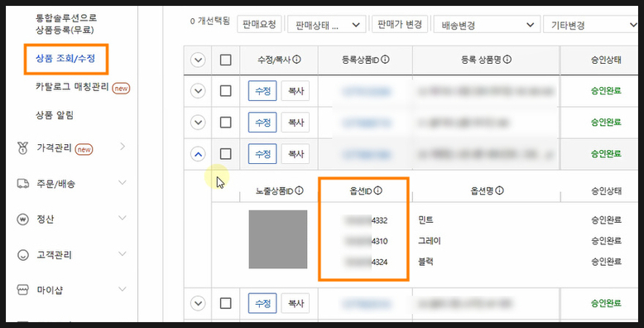Image resolution: width=644 pixels, height=328 pixels.
Task: Open 상품 알림 menu item
Action: (54, 115)
